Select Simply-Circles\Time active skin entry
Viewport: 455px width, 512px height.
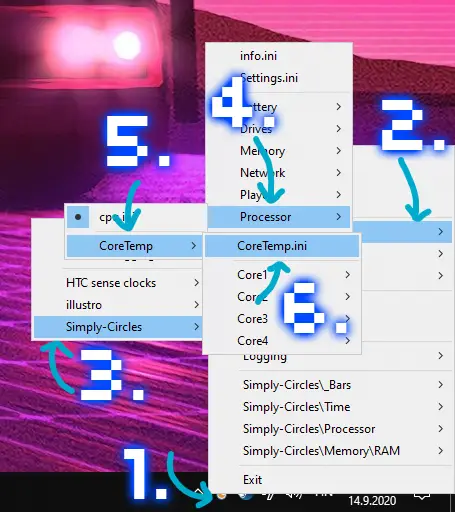click(x=344, y=407)
